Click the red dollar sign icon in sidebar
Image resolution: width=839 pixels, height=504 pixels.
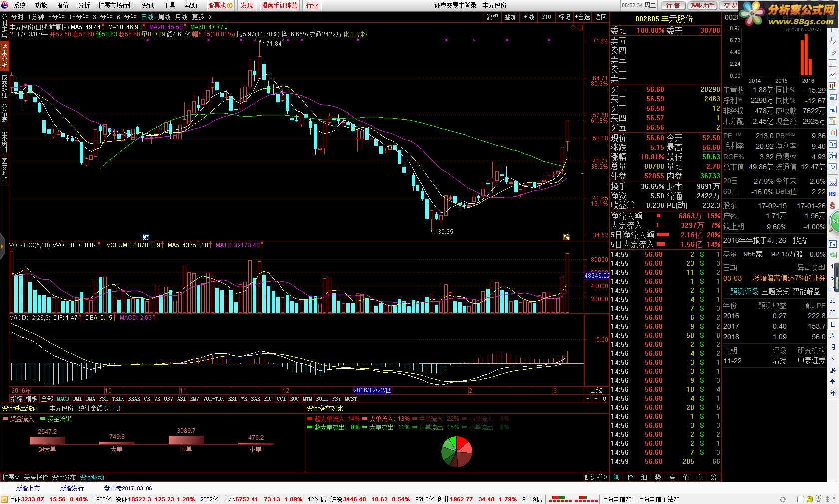[832, 205]
